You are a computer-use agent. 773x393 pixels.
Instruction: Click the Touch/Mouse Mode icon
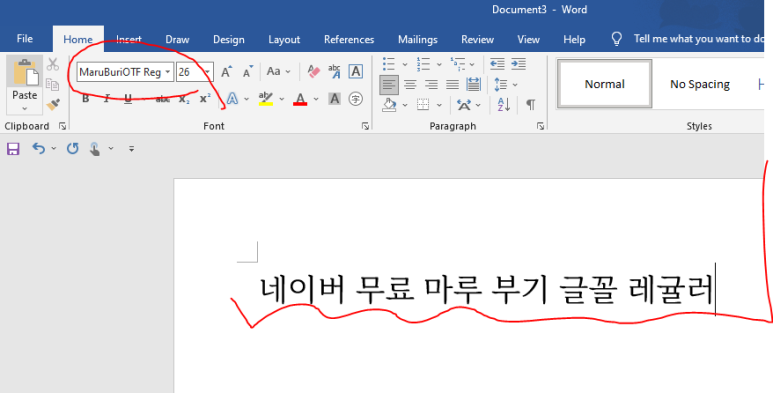click(x=95, y=148)
